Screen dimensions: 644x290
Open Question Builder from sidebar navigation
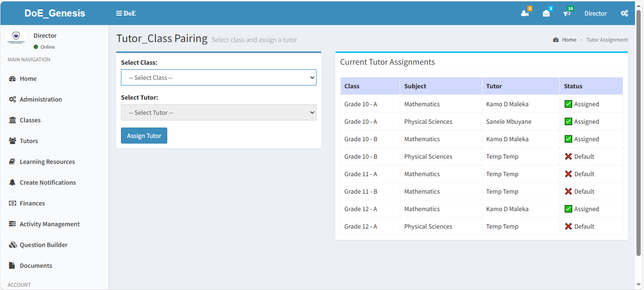coord(43,245)
